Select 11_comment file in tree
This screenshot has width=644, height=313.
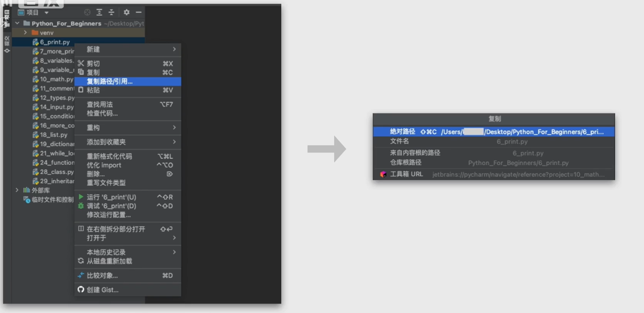[53, 88]
